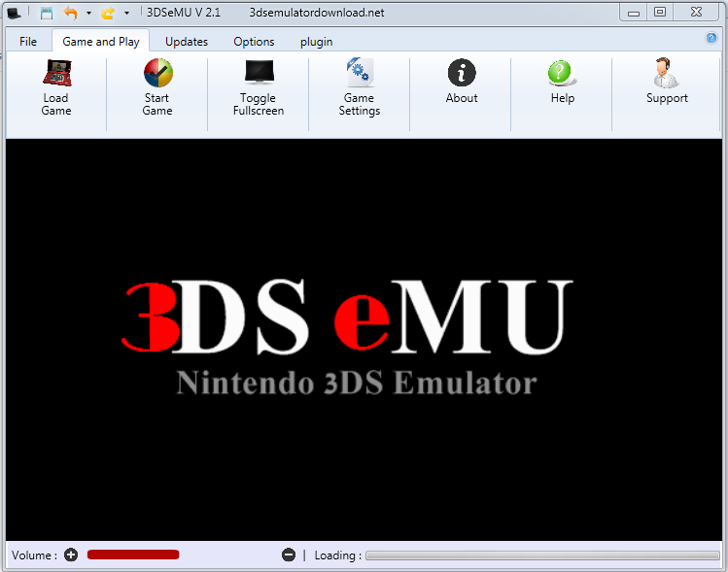Viewport: 728px width, 572px height.
Task: Switch to the Updates tab
Action: point(187,42)
